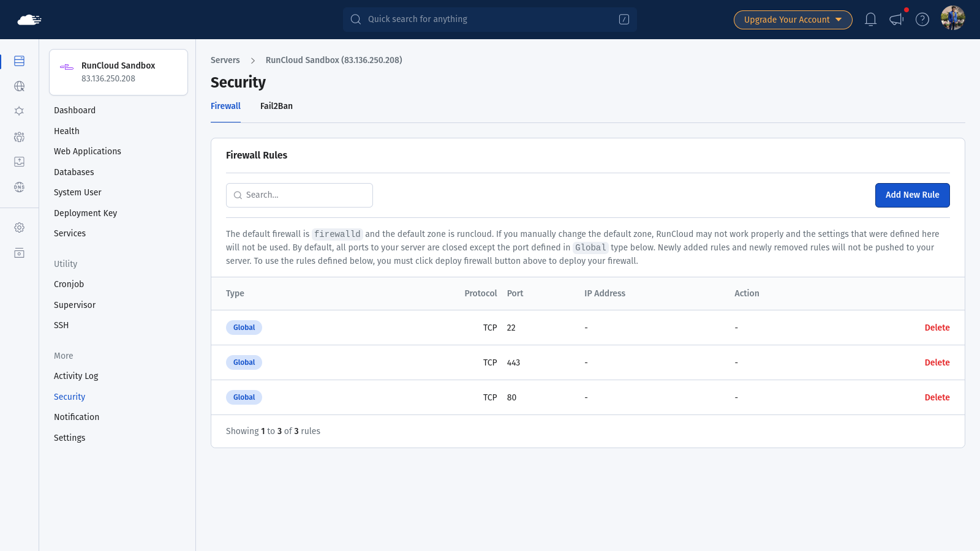Click the slash shortcut icon in search bar
980x551 pixels.
tap(624, 20)
